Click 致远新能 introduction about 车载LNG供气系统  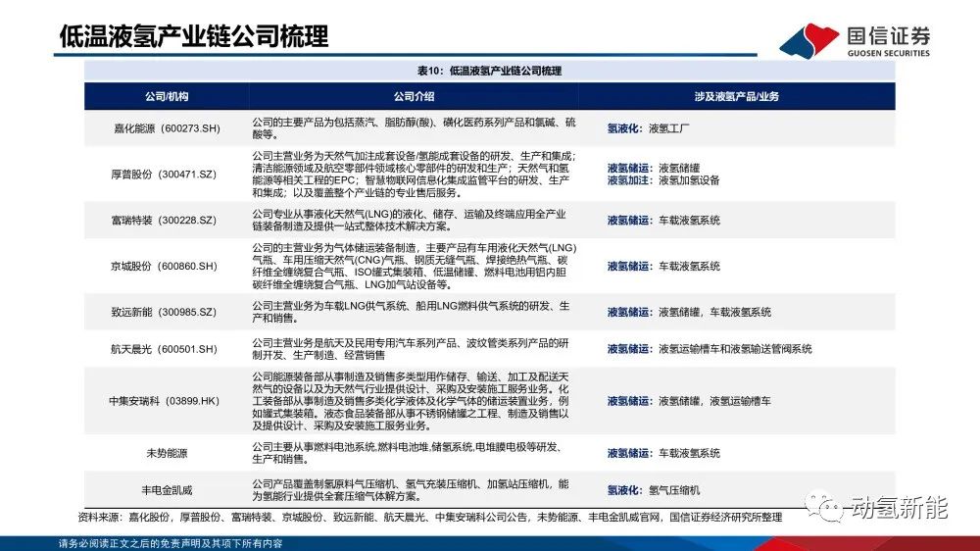[411, 312]
